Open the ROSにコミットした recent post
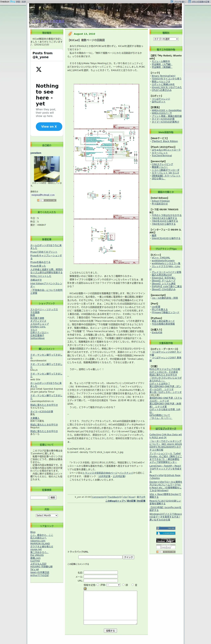Image resolution: width=211 pixels, height=644 pixels. 41,276
